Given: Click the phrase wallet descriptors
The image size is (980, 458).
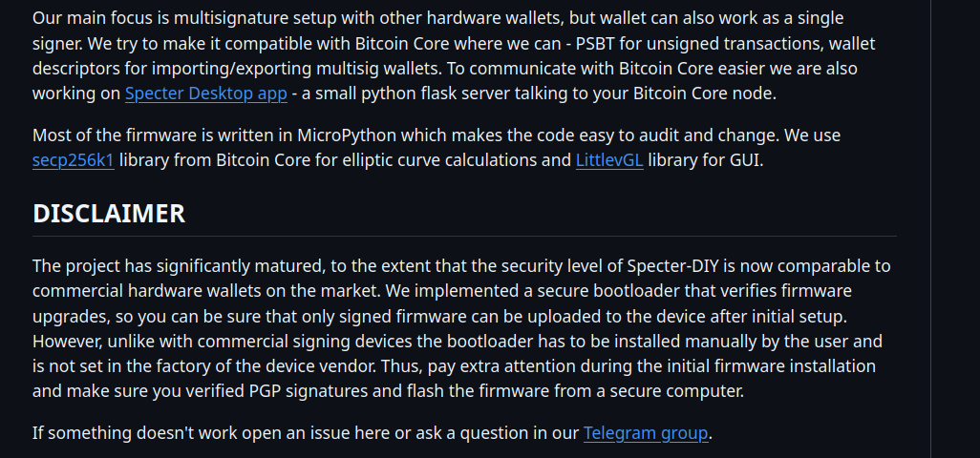Looking at the screenshot, I should (x=812, y=44).
